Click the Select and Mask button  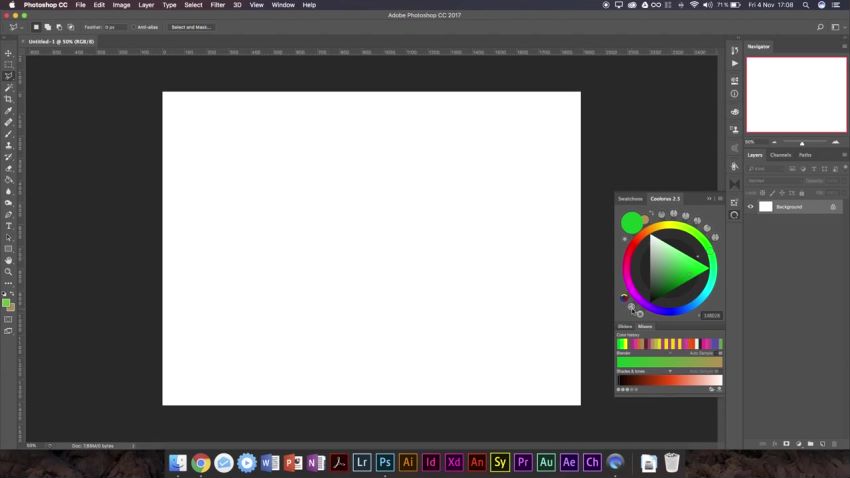(x=191, y=27)
